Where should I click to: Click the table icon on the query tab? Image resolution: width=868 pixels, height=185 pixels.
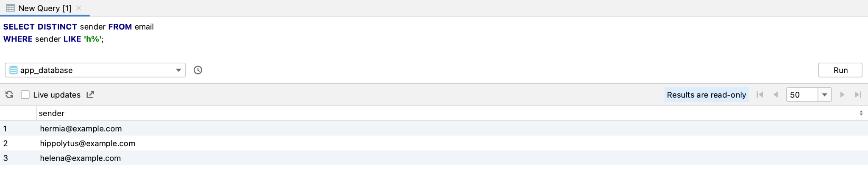click(11, 8)
